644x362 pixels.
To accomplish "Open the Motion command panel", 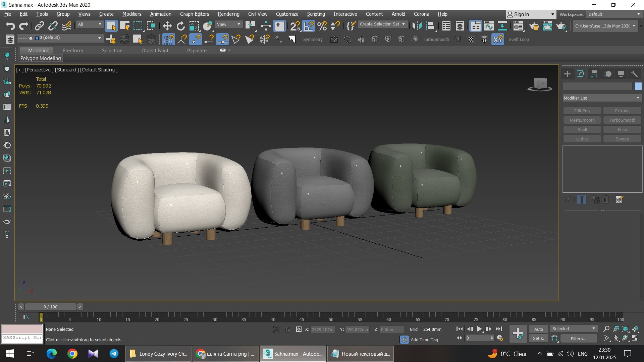I will coord(607,74).
